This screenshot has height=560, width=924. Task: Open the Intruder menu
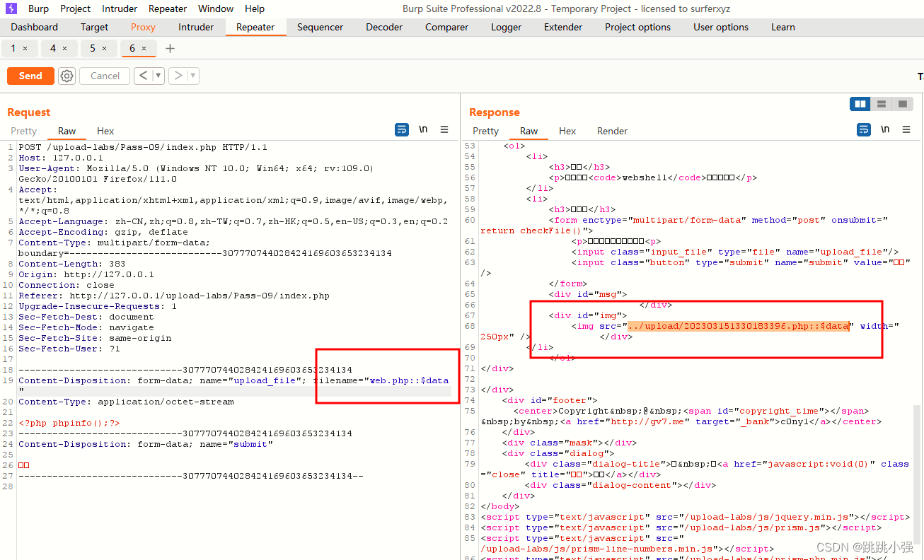[x=120, y=8]
